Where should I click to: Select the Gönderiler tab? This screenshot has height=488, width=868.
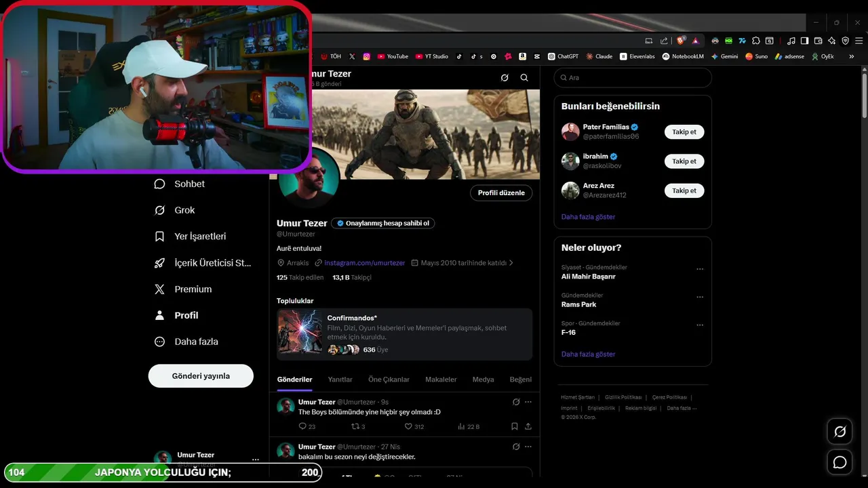pyautogui.click(x=294, y=380)
